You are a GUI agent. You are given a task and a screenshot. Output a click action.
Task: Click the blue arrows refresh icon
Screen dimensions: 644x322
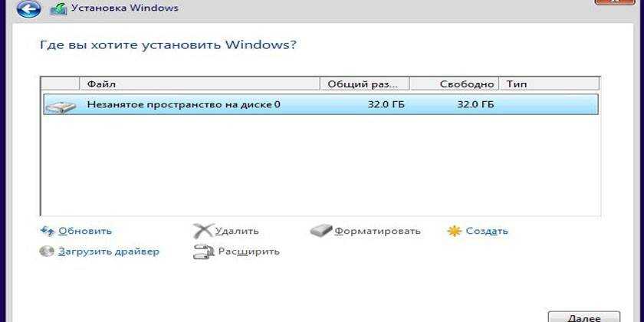(x=47, y=231)
